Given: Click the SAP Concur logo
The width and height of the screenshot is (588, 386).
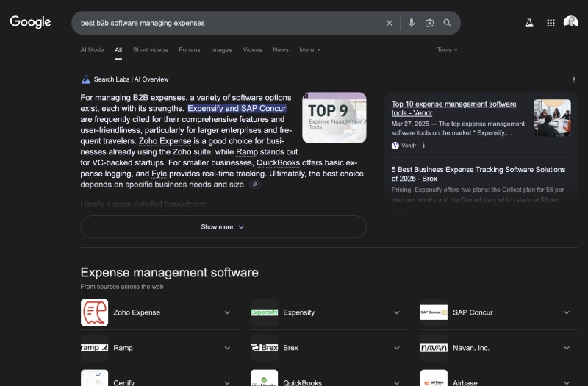Looking at the screenshot, I should point(434,312).
